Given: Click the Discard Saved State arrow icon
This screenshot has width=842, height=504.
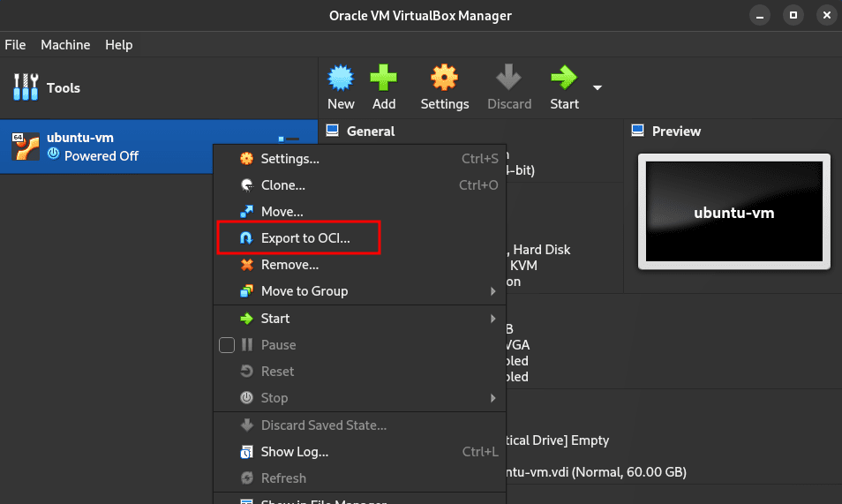Looking at the screenshot, I should (246, 425).
